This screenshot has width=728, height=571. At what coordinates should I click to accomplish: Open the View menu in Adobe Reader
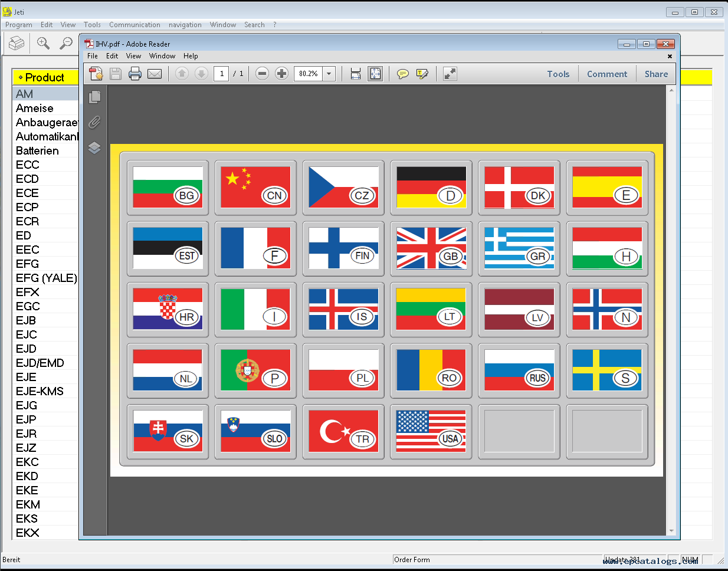134,56
